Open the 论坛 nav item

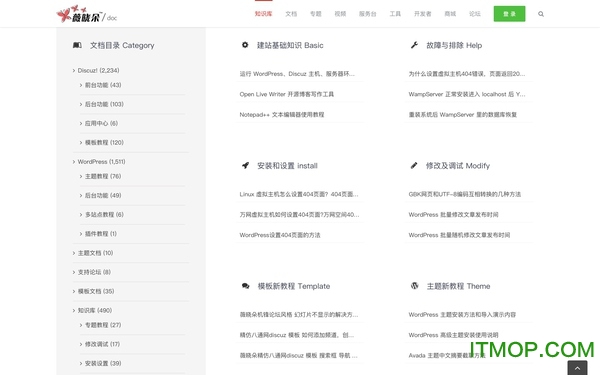(474, 14)
